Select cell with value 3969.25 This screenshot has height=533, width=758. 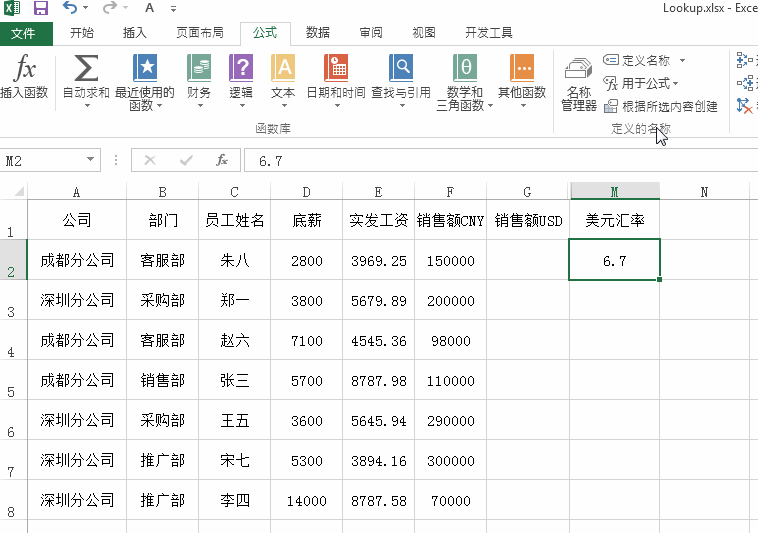point(379,260)
